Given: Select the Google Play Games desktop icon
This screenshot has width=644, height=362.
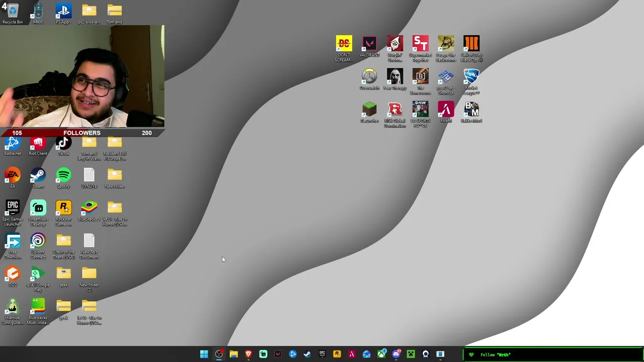Looking at the screenshot, I should pos(38,279).
